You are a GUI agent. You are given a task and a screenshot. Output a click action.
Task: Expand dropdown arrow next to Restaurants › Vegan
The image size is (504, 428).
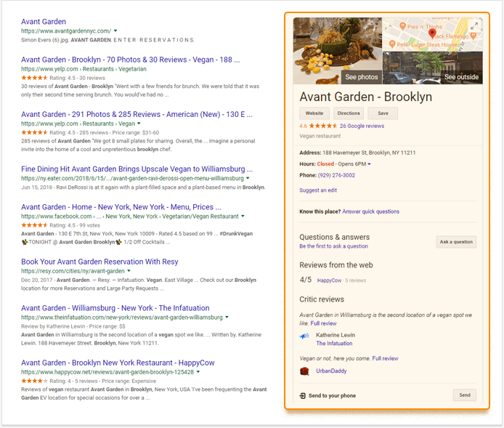(139, 124)
